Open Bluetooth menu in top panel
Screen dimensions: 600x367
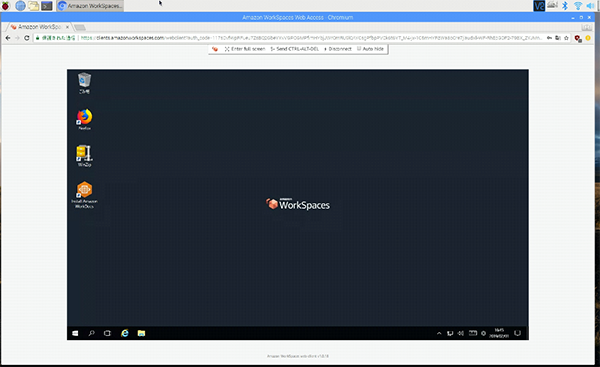tap(565, 6)
